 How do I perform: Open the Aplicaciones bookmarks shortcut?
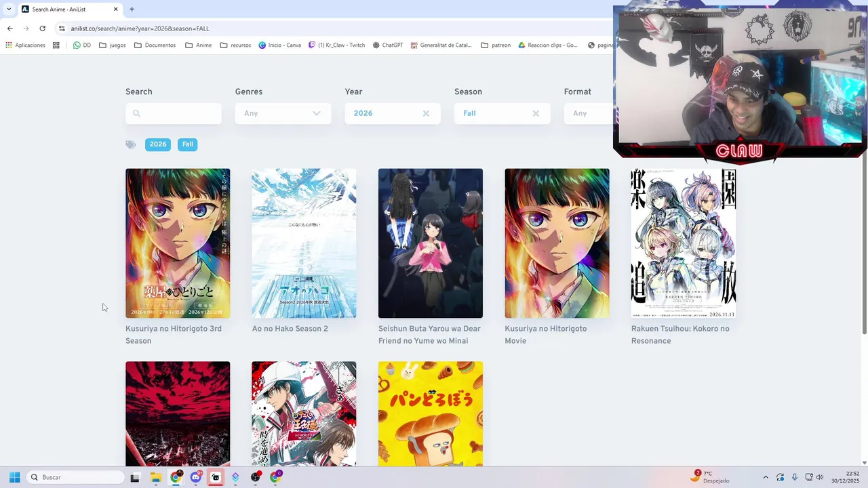25,45
